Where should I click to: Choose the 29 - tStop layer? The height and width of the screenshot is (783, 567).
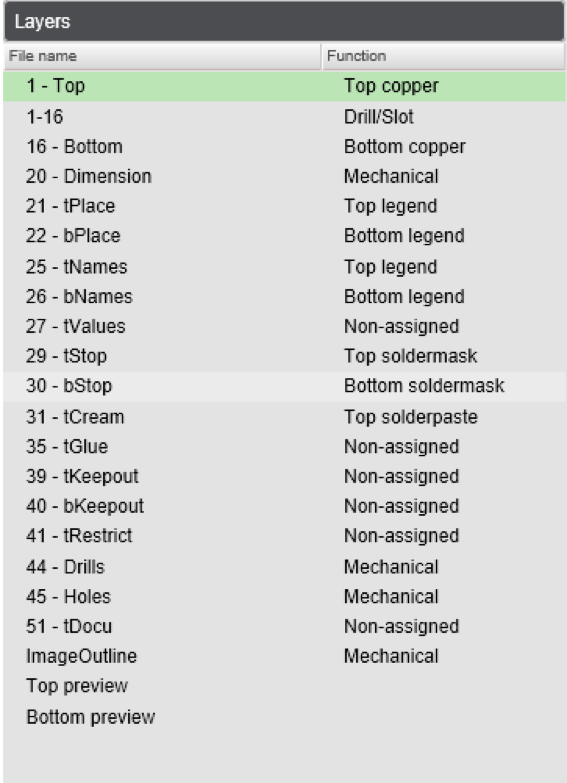[x=284, y=356]
